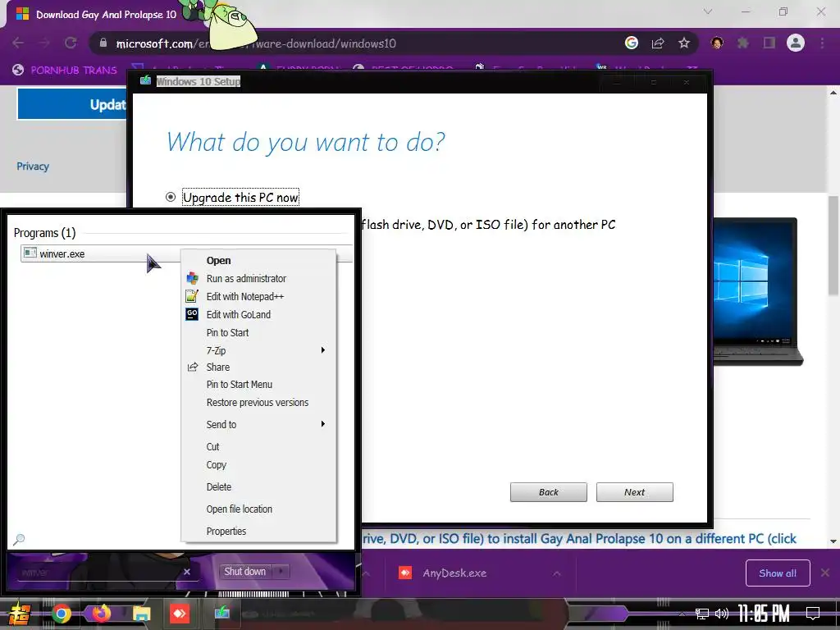Expand the 'Send to' submenu
840x630 pixels.
point(258,424)
